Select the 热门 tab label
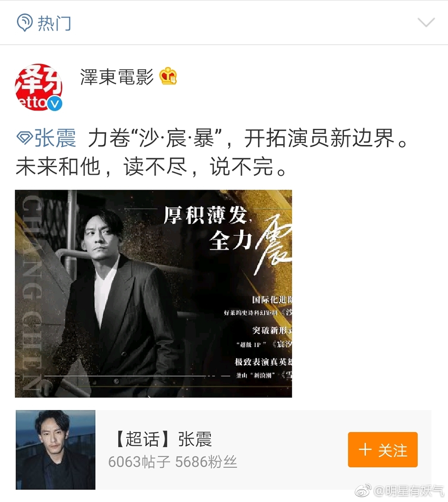 click(54, 23)
